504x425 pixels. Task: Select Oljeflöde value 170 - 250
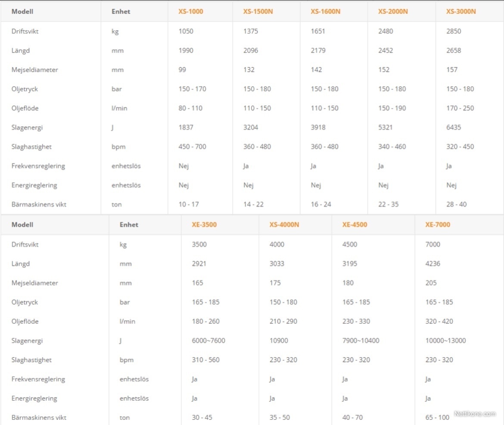pyautogui.click(x=460, y=108)
